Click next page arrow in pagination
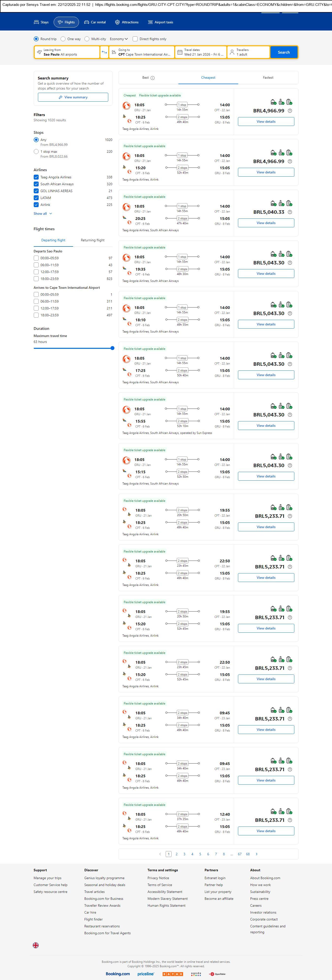The image size is (332, 980). click(257, 854)
